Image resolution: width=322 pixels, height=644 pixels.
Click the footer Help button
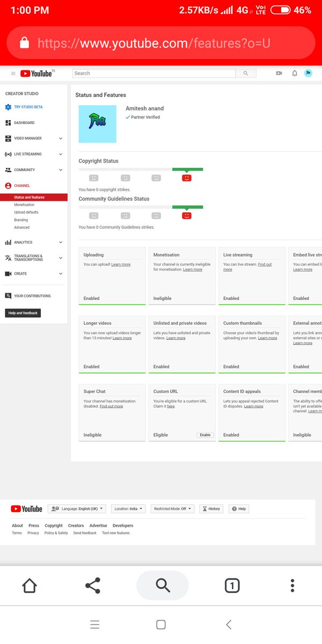click(x=239, y=509)
